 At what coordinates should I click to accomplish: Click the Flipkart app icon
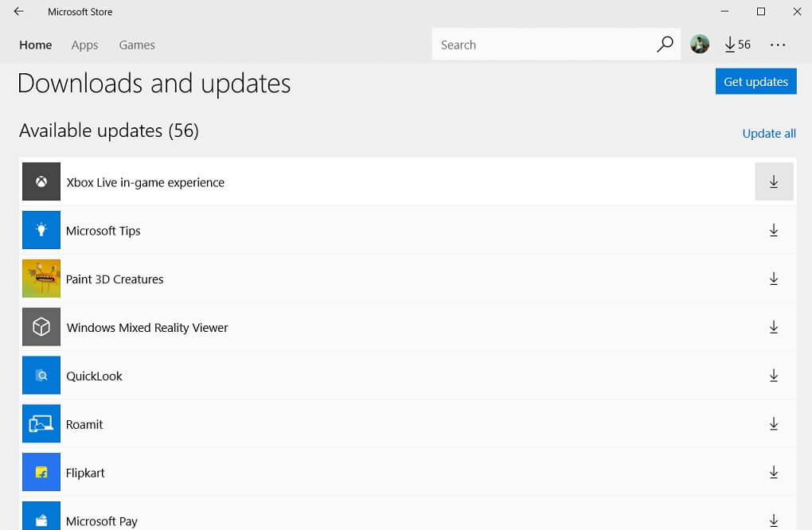(41, 472)
